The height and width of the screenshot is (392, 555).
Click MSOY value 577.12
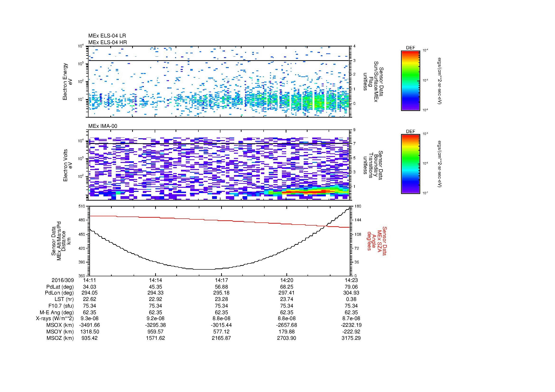click(221, 332)
